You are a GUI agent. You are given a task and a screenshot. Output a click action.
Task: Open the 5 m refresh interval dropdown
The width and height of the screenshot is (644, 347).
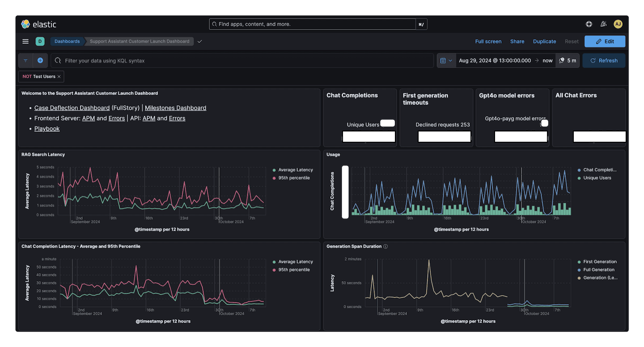(x=568, y=60)
